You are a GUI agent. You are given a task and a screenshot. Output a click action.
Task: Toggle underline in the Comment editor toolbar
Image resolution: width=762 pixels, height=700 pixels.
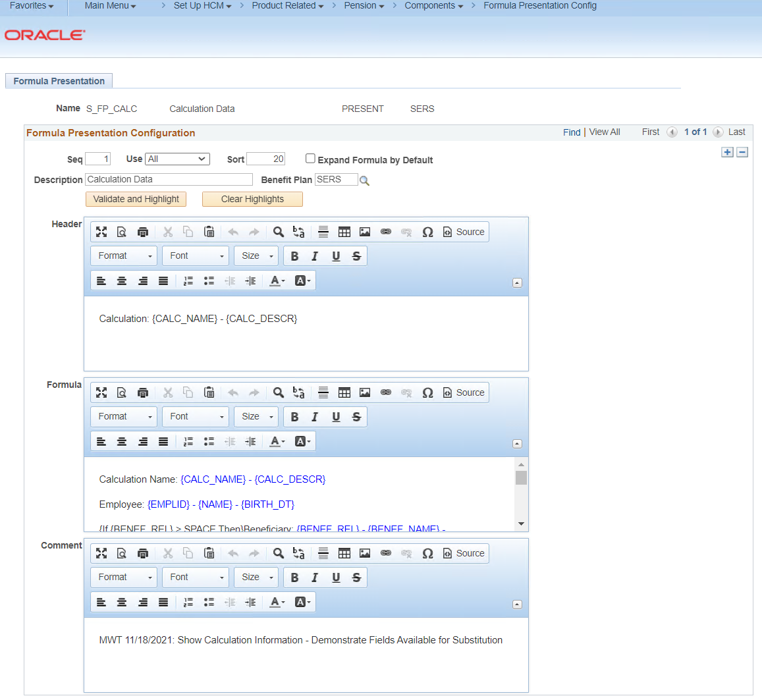tap(336, 577)
